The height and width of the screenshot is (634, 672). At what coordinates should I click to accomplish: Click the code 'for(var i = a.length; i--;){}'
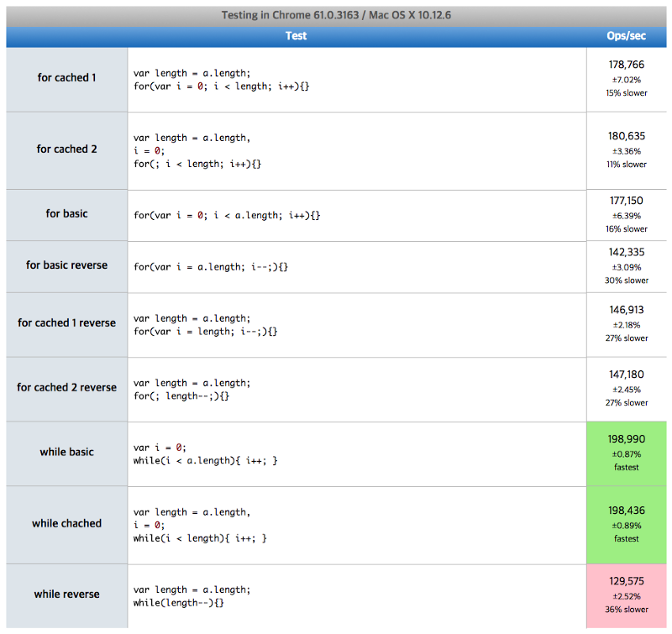coord(211,267)
